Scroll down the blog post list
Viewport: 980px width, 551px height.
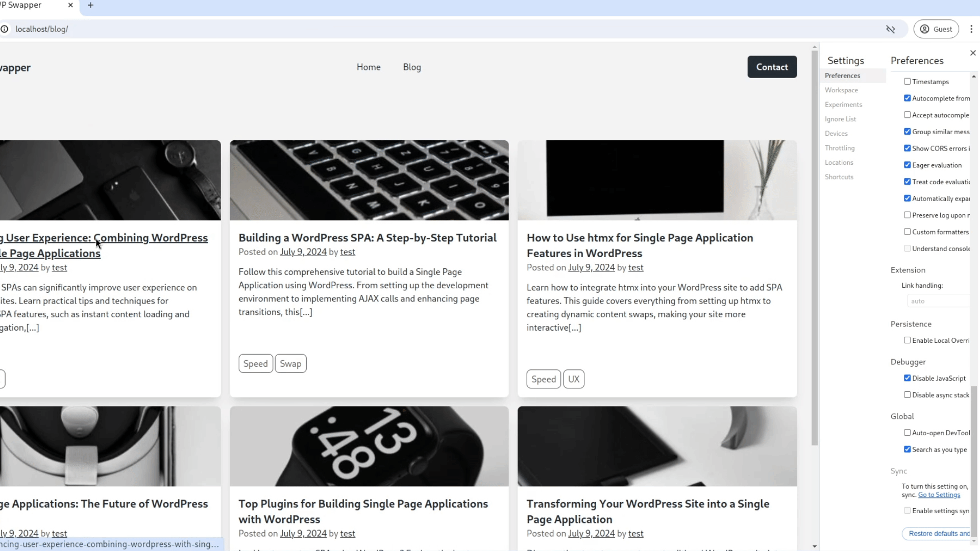pyautogui.click(x=813, y=544)
